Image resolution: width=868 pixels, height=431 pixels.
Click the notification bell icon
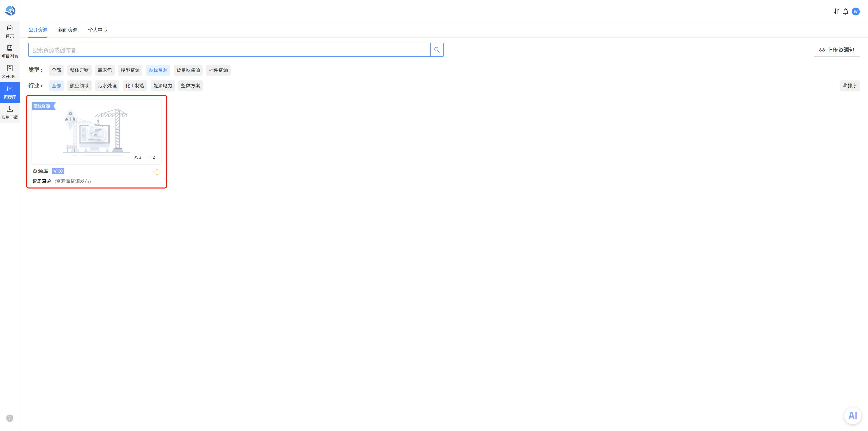tap(846, 12)
